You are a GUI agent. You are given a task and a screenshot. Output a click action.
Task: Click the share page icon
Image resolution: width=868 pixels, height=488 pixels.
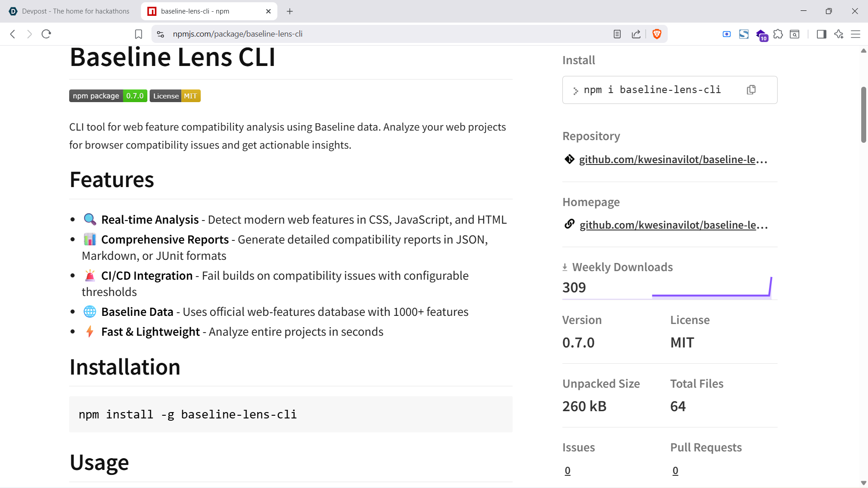coord(636,34)
